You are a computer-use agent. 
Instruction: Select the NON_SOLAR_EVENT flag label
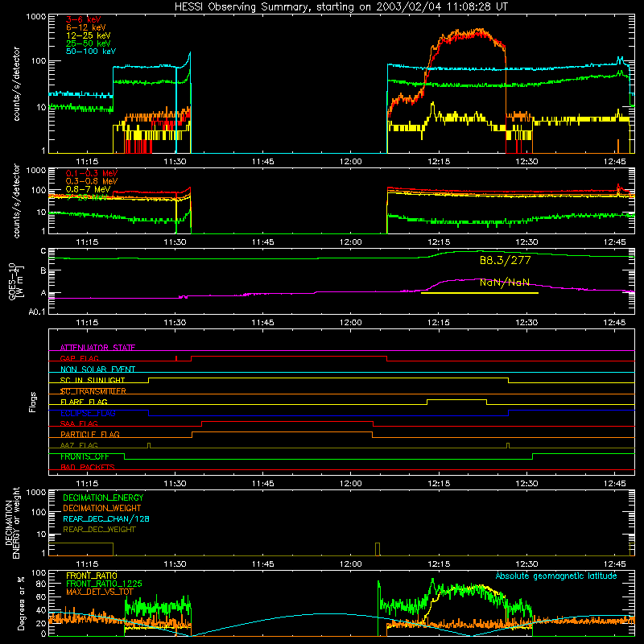point(97,369)
